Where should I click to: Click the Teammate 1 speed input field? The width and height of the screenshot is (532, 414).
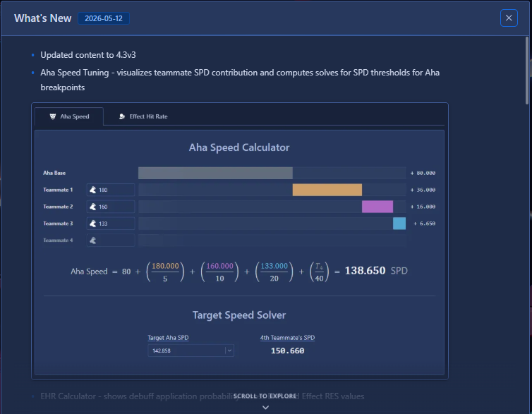[111, 190]
